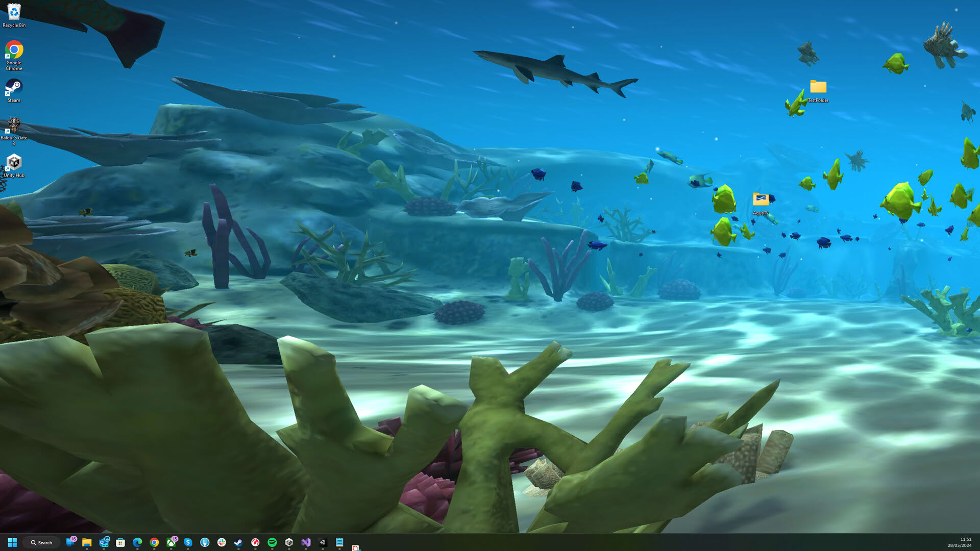The image size is (980, 551).
Task: Open Steam from the taskbar
Action: point(238,542)
